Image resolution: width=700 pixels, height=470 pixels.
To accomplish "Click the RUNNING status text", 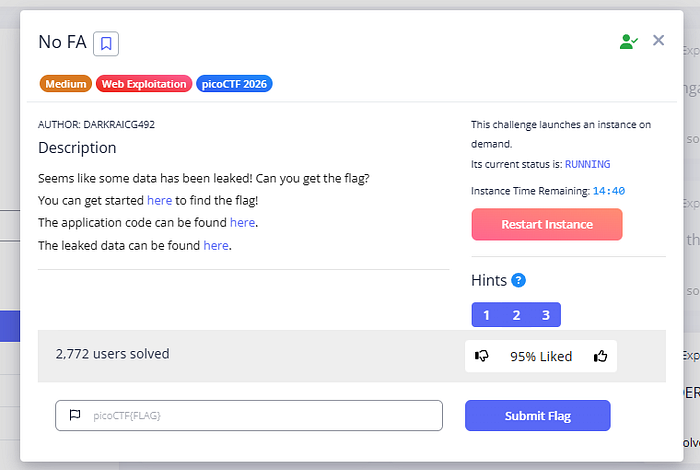I will click(588, 164).
